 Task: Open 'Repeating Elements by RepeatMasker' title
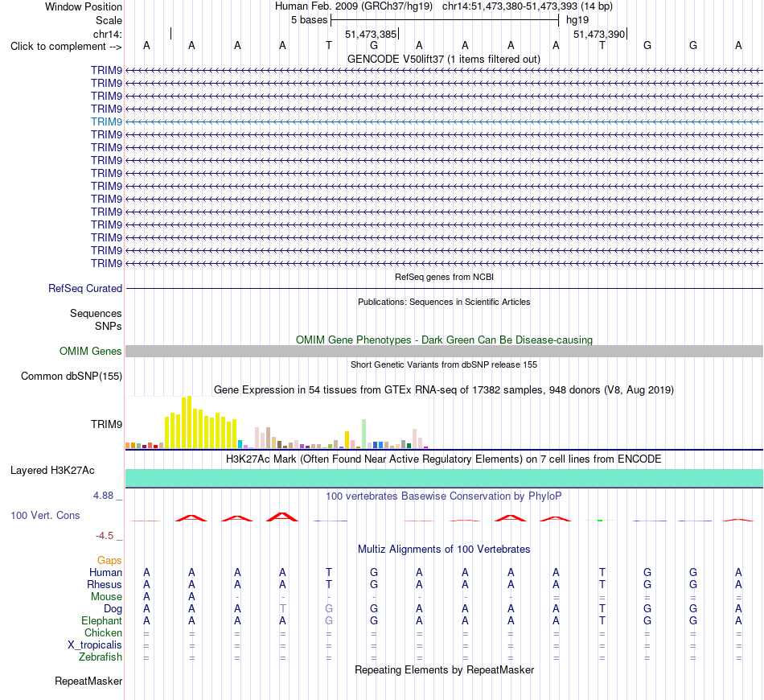[x=444, y=670]
